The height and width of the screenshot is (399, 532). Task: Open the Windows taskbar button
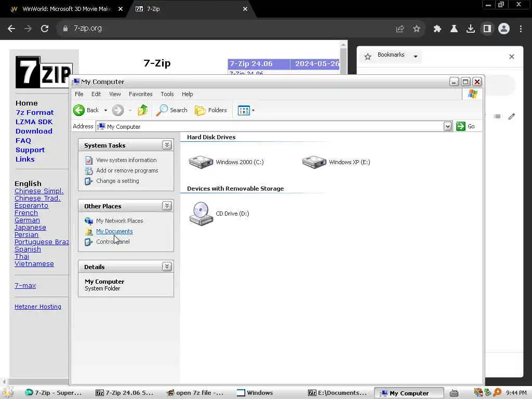pos(255,393)
